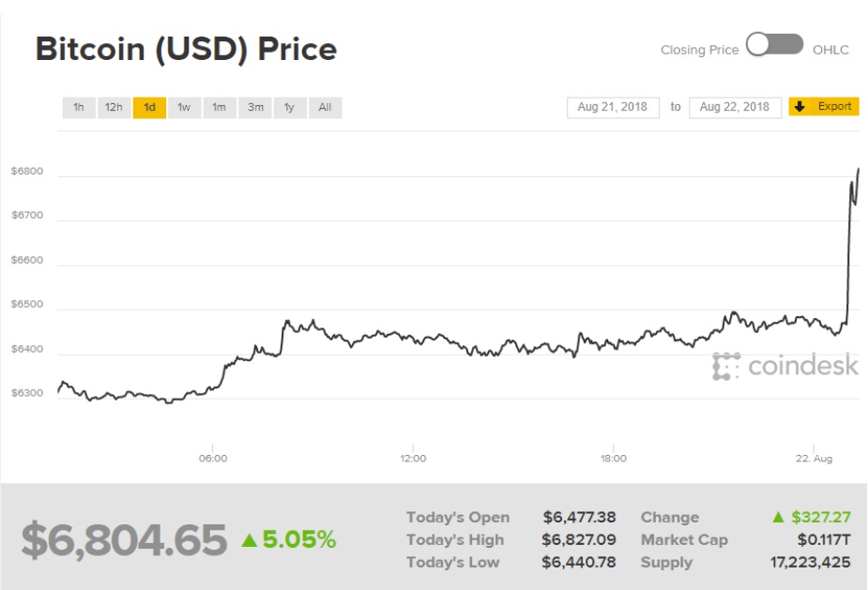This screenshot has width=868, height=590.
Task: Display All price history
Action: coord(325,108)
